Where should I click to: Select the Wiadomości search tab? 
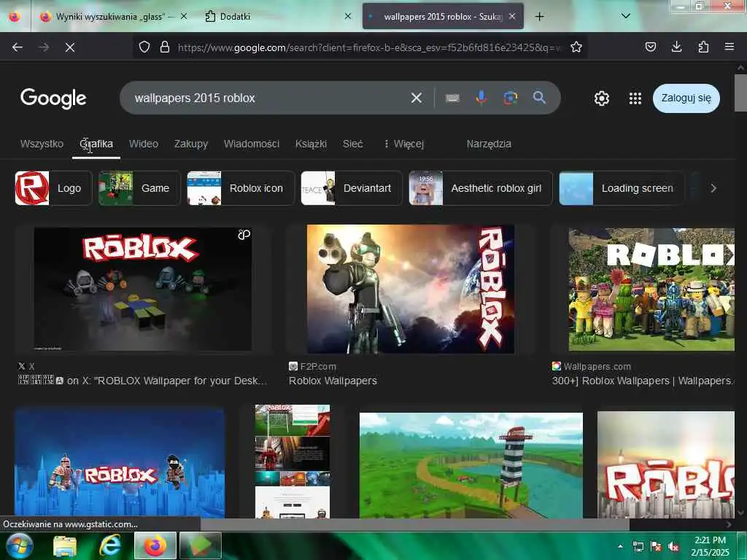coord(252,144)
